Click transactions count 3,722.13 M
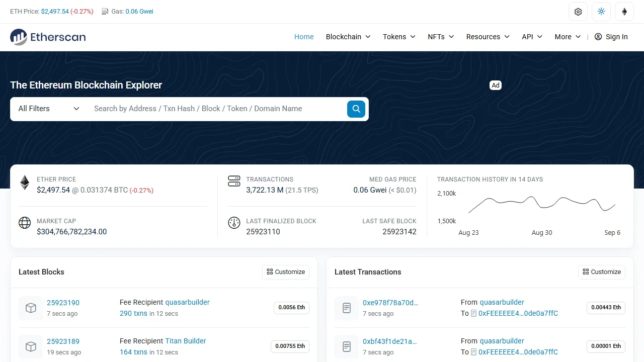The image size is (644, 362). (x=265, y=190)
